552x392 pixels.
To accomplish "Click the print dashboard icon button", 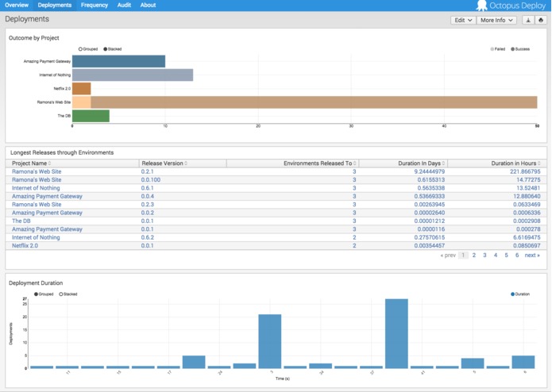I will click(541, 20).
